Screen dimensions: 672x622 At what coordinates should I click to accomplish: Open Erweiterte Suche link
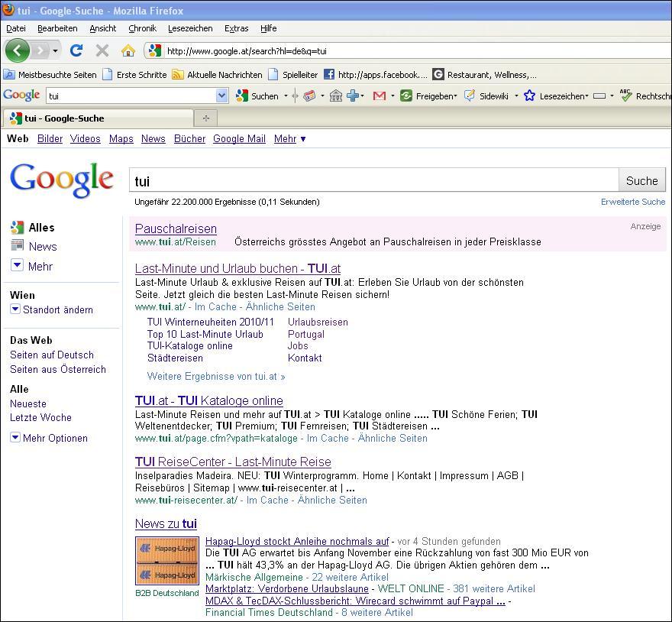[x=633, y=202]
